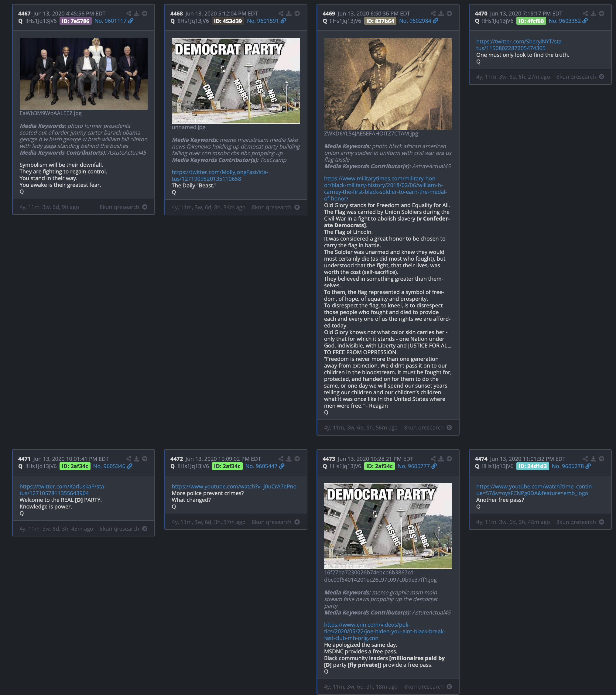The image size is (616, 695).
Task: Click the share icon on post 4468
Action: [281, 14]
